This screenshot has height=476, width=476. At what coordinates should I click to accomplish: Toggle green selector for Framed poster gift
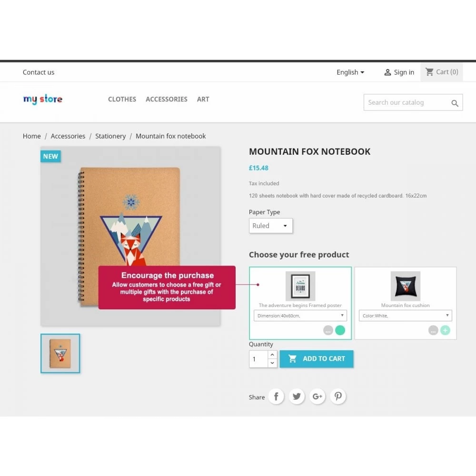tap(340, 330)
